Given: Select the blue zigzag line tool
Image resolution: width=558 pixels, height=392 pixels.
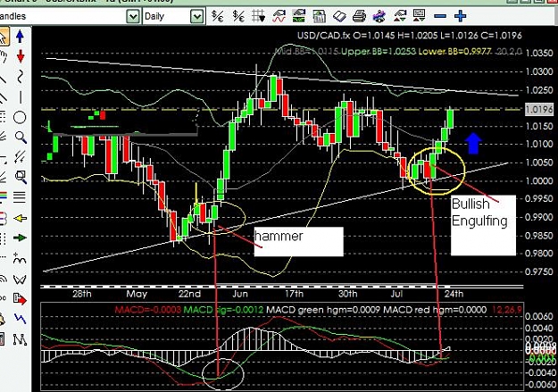Looking at the screenshot, I should [20, 319].
